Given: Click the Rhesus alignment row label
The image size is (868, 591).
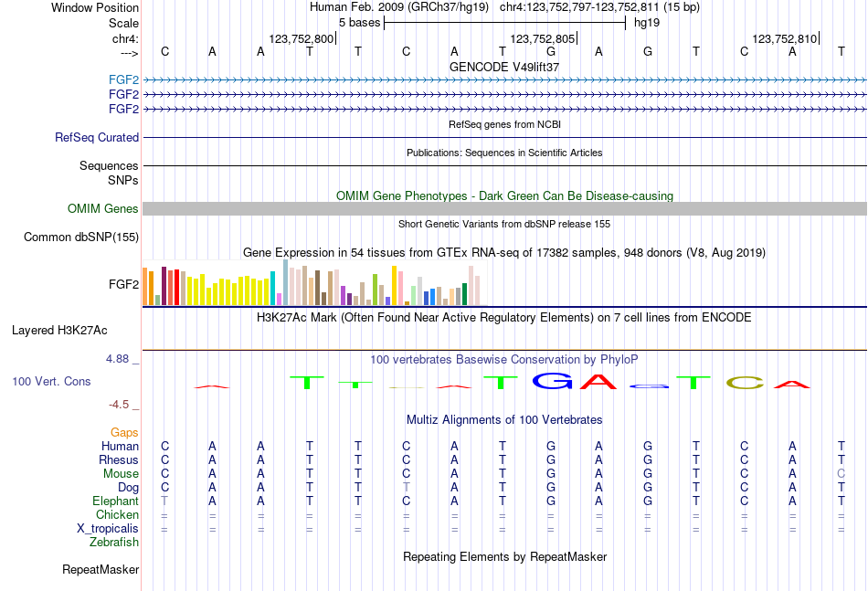Looking at the screenshot, I should coord(119,460).
